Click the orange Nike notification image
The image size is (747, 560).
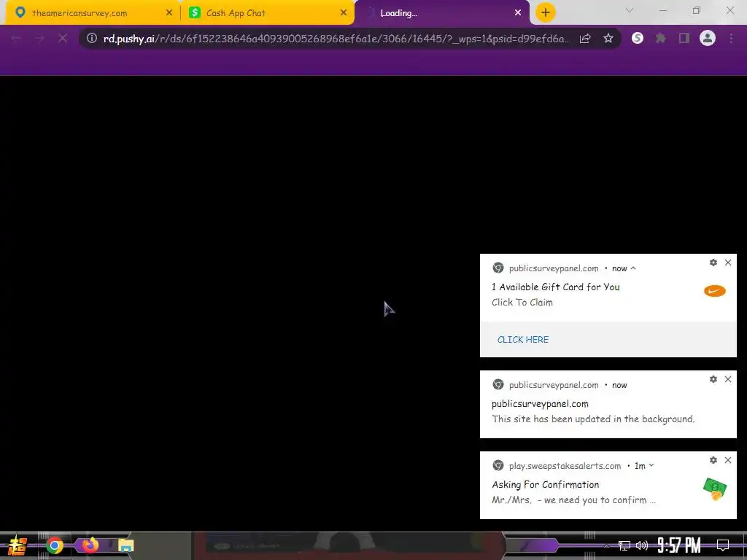[x=715, y=291]
